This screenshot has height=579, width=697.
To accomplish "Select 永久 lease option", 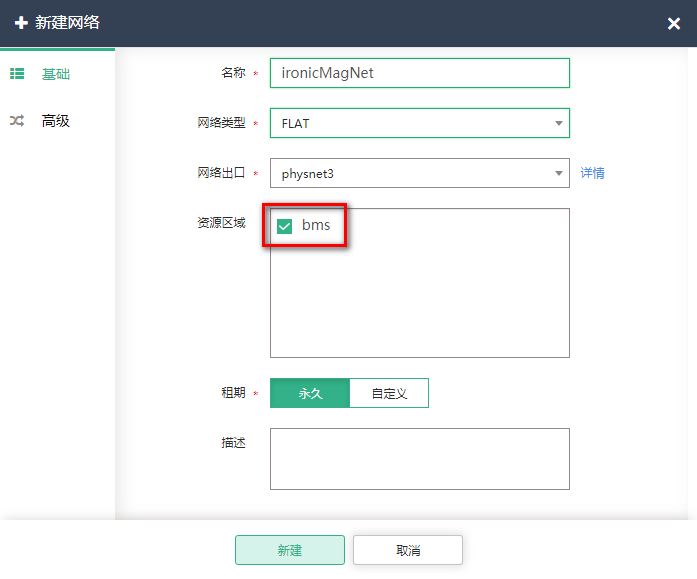I will 310,393.
